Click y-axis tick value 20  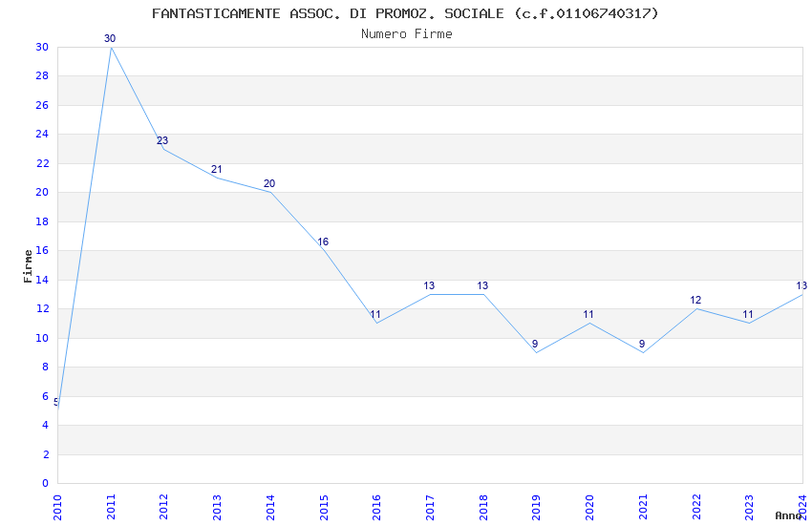[x=42, y=192]
